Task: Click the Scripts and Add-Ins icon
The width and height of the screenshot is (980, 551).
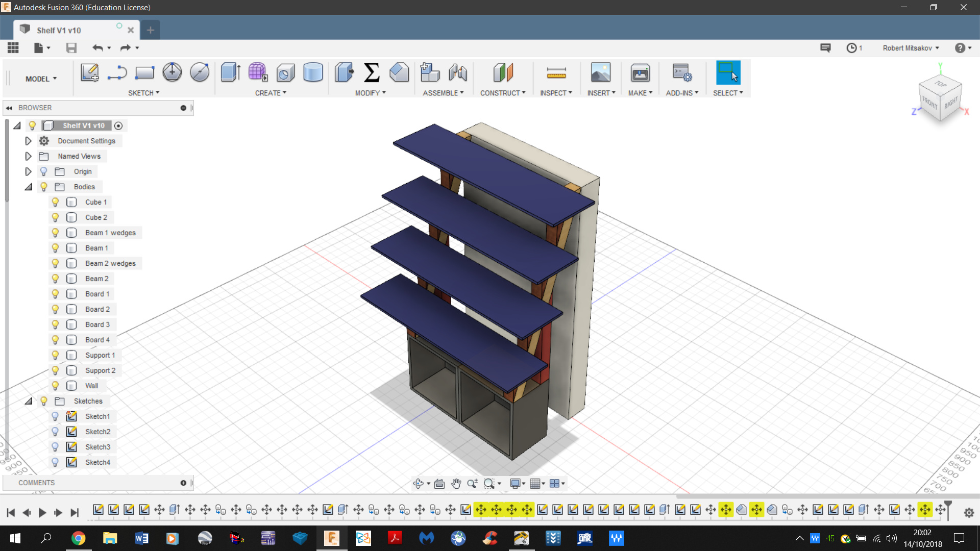Action: coord(682,72)
